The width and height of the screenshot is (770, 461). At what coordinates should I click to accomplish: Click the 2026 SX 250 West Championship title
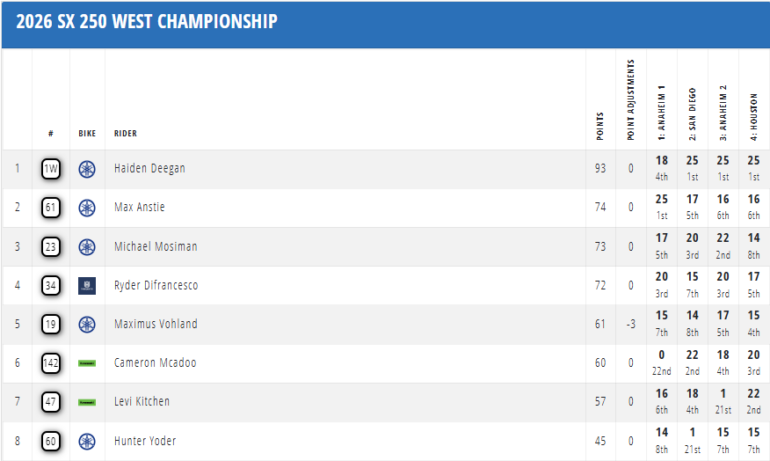tap(147, 22)
